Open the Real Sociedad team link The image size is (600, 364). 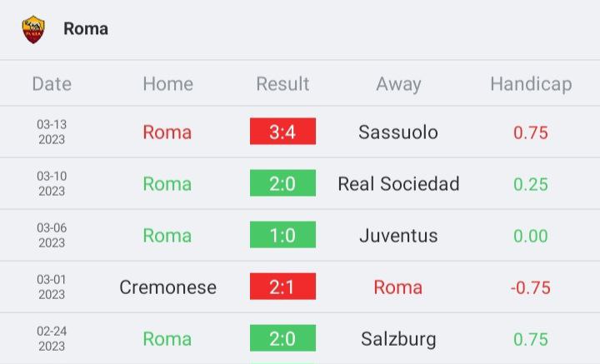point(398,184)
